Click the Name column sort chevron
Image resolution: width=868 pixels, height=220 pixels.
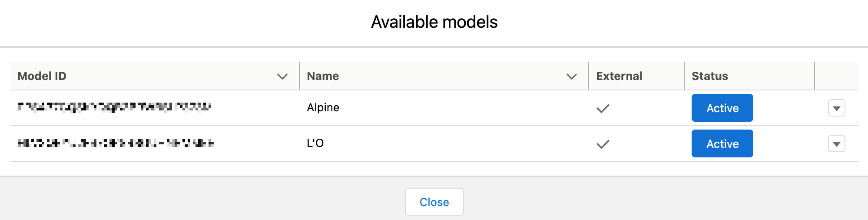[572, 77]
